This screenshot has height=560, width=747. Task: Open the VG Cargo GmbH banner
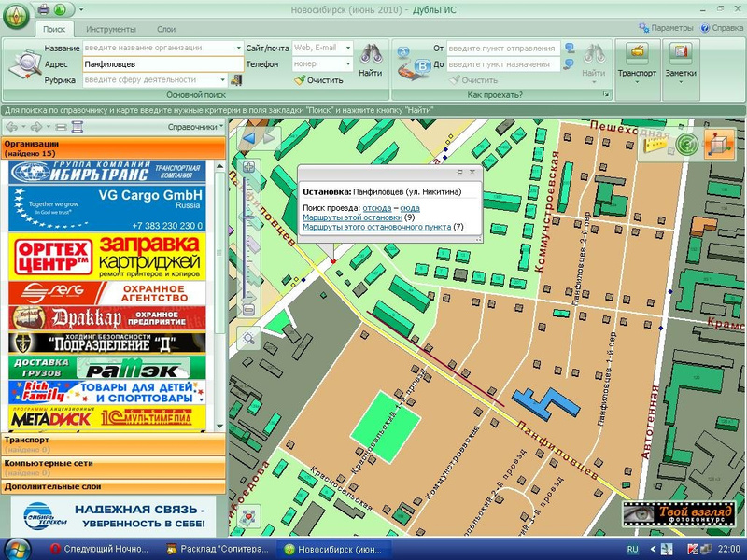107,208
